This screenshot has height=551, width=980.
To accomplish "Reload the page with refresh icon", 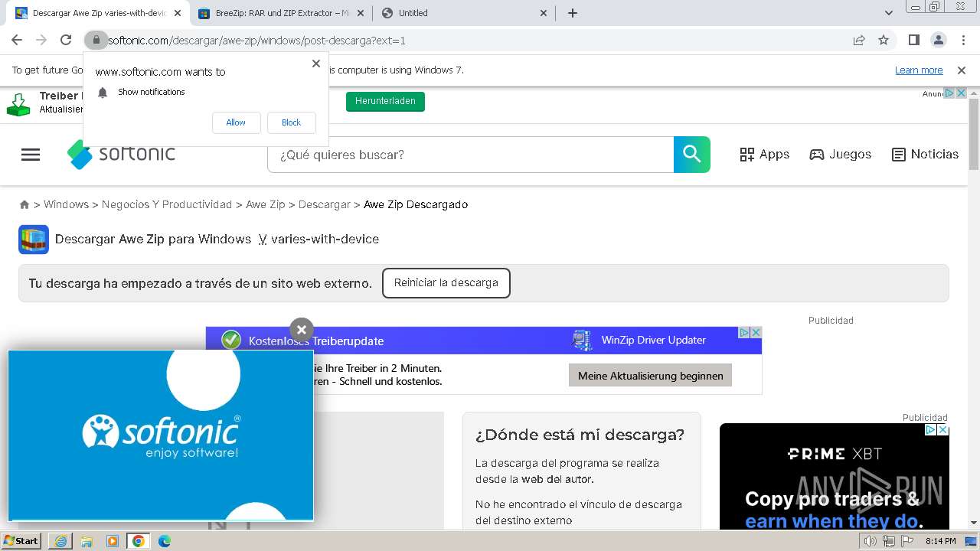I will pos(66,40).
